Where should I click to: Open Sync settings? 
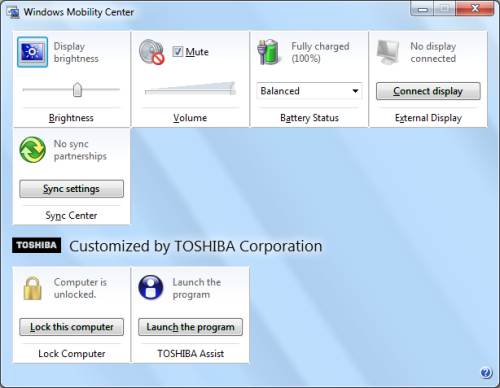71,189
